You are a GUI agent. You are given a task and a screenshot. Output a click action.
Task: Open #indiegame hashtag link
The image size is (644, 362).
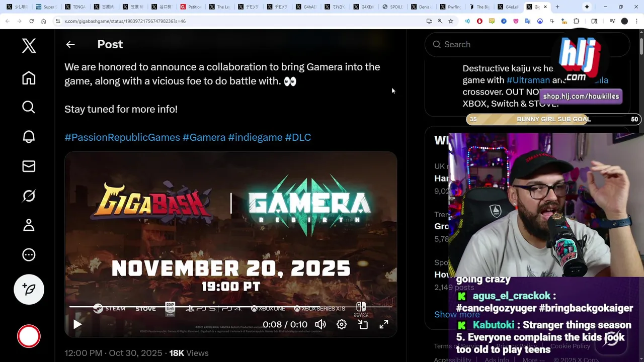coord(255,137)
